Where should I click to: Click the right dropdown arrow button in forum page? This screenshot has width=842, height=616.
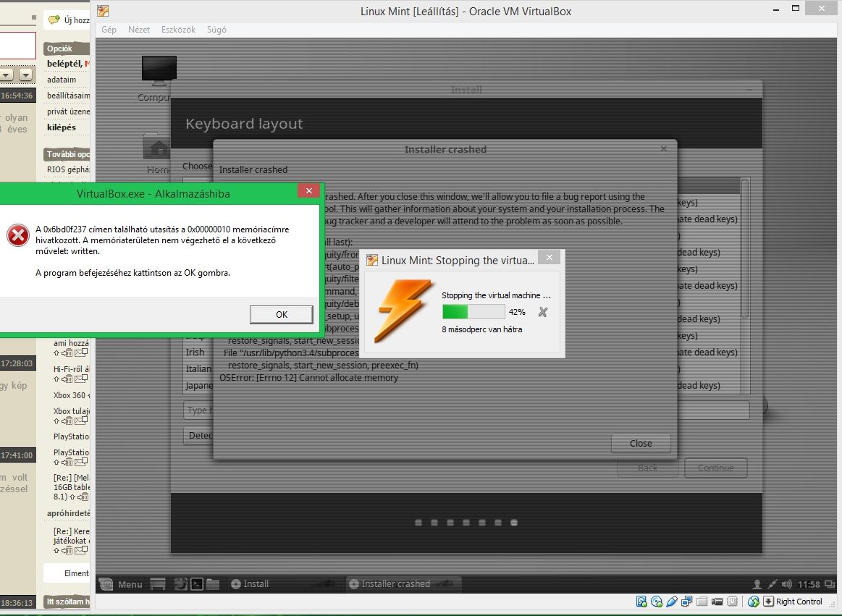point(26,75)
